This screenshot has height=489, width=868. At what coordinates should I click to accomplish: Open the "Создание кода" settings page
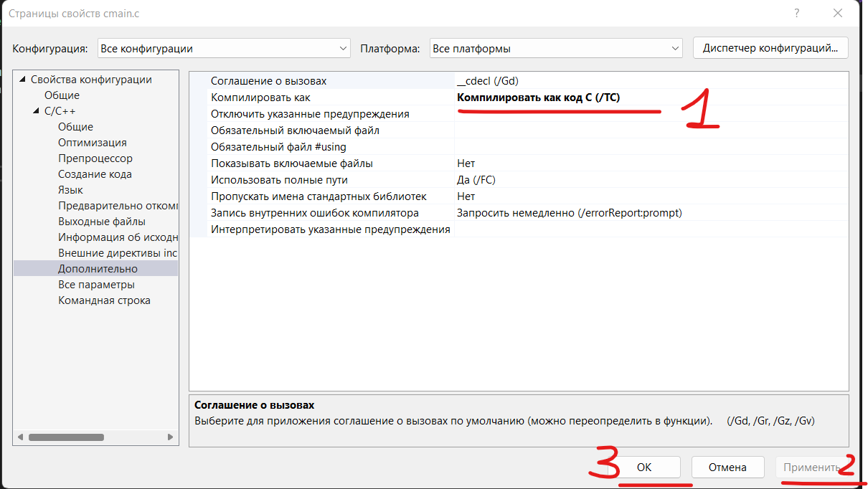(92, 174)
